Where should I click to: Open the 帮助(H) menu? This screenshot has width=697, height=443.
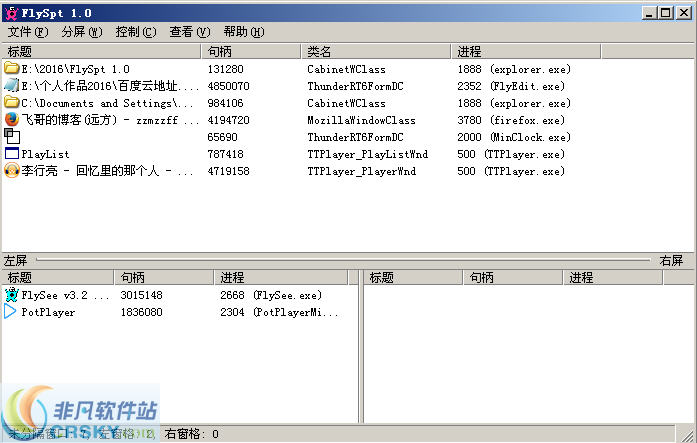pos(244,32)
